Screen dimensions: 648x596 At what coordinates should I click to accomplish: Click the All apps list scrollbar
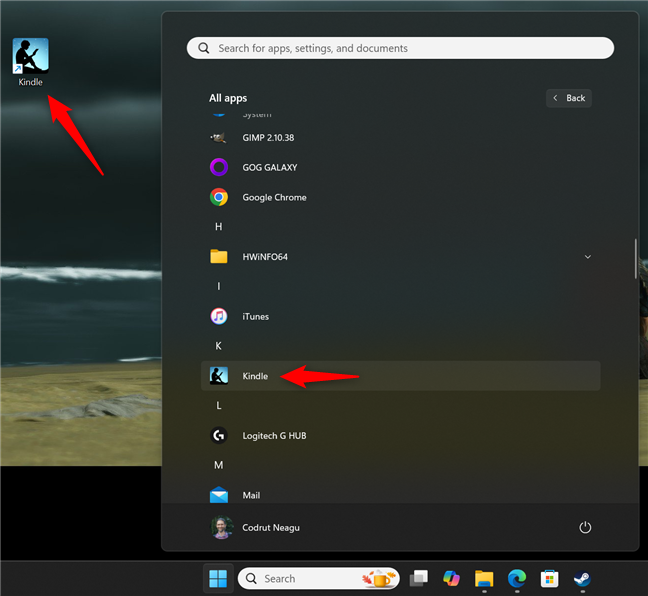point(636,258)
